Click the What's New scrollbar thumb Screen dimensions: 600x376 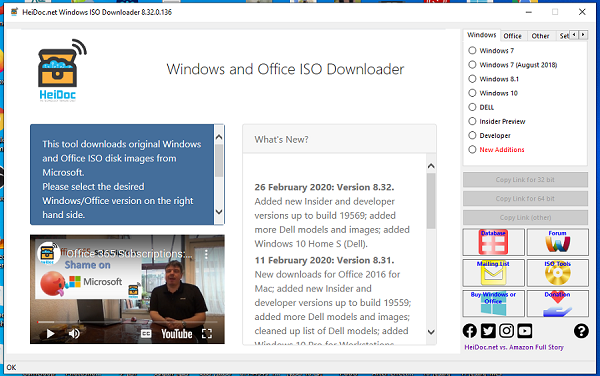pos(431,201)
